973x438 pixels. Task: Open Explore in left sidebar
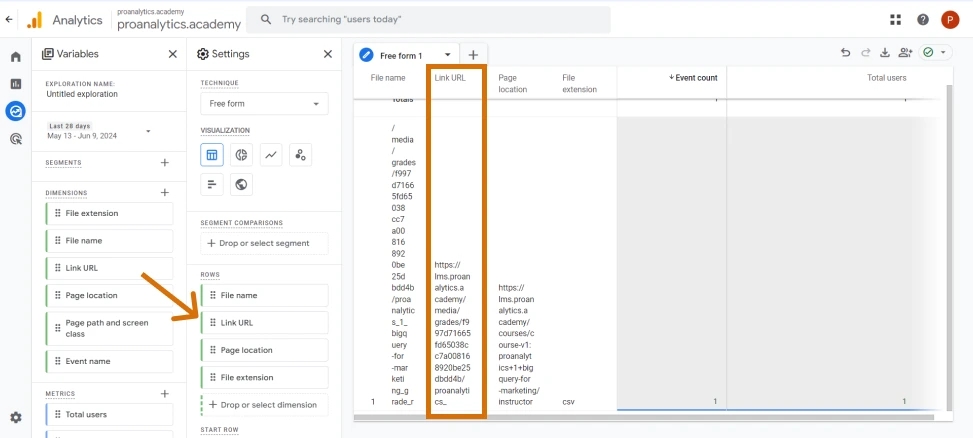tap(16, 111)
